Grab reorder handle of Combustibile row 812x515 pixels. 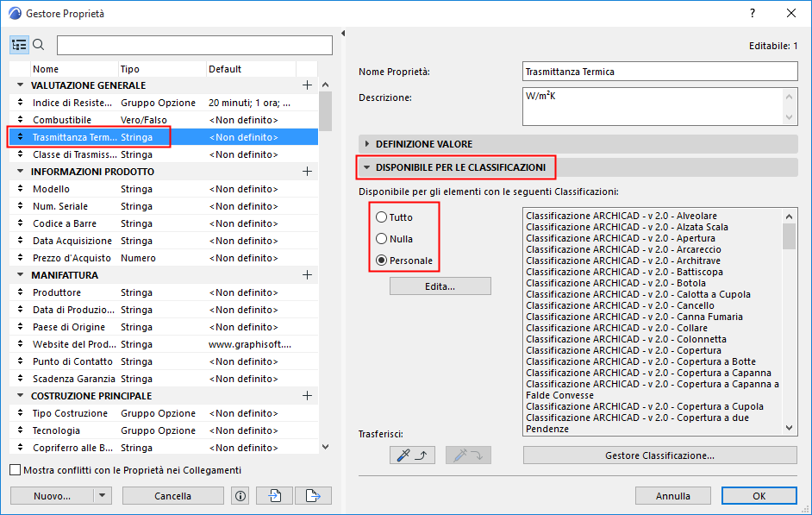[x=20, y=120]
